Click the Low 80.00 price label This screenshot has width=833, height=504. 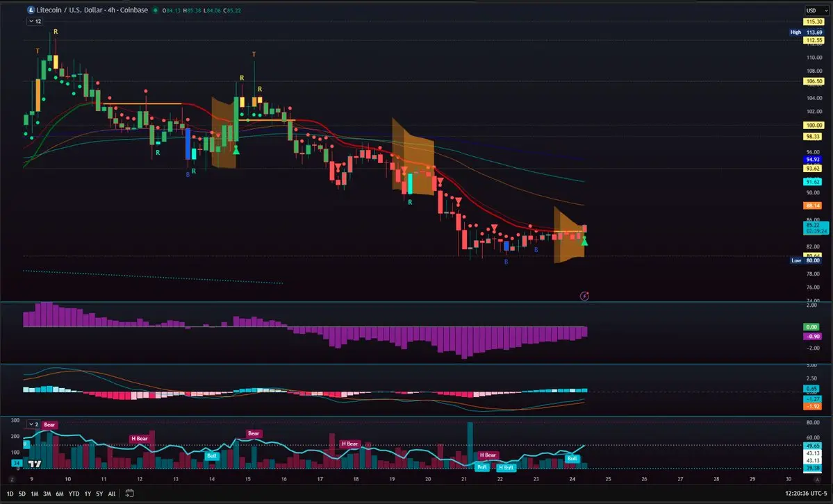(x=806, y=260)
